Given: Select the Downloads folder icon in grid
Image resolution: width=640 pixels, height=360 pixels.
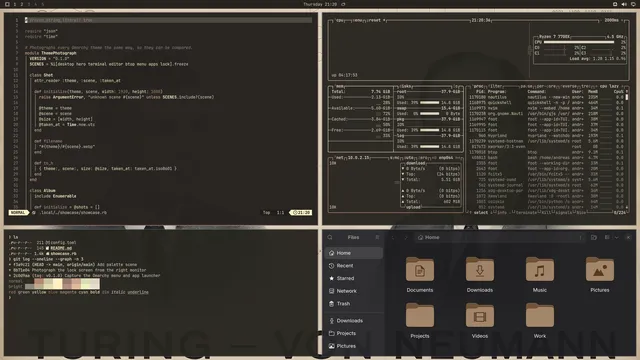Looking at the screenshot, I should 480,269.
